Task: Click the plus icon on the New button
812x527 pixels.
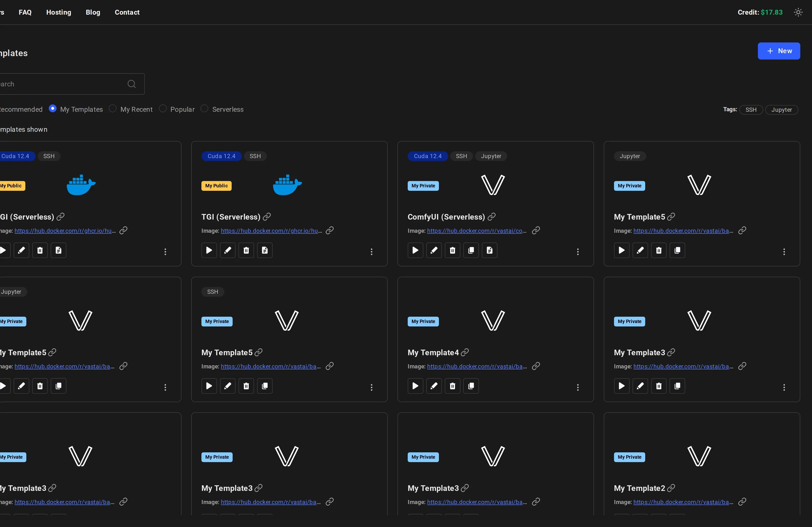Action: (x=770, y=51)
